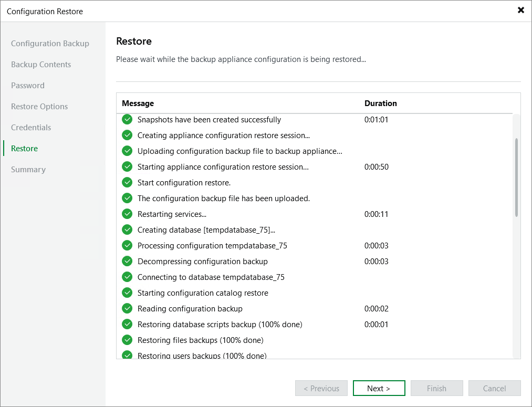
Task: Click the grayed-out Finish button
Action: coord(436,388)
